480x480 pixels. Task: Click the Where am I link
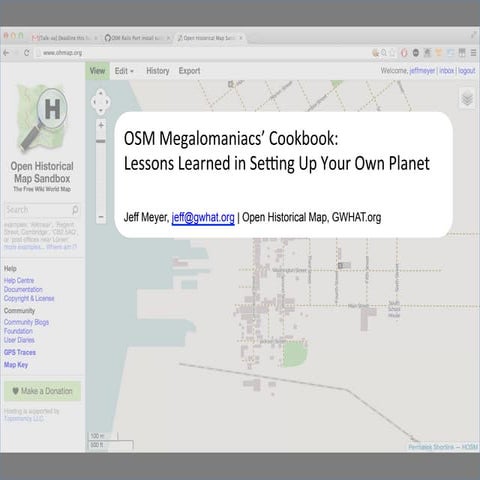point(62,247)
